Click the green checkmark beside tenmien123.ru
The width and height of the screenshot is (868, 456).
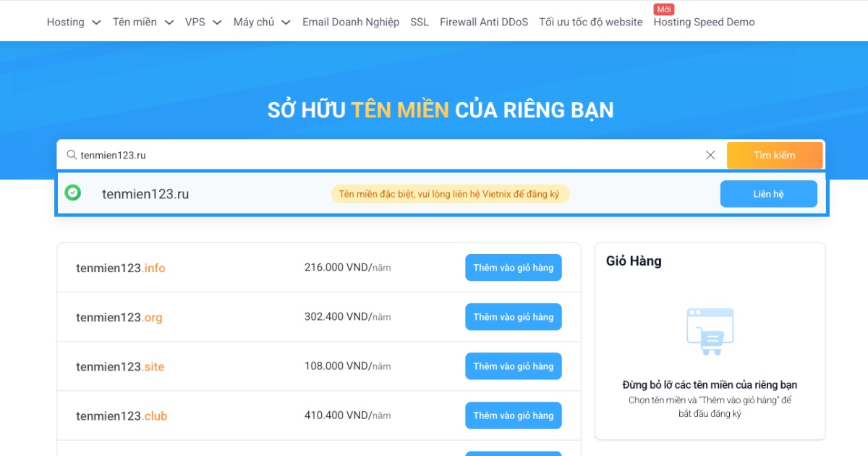[74, 193]
